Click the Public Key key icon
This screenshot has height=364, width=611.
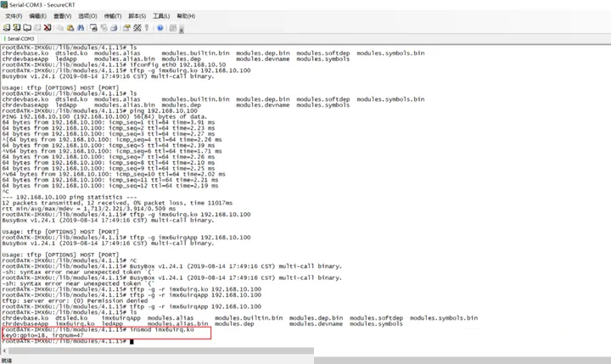click(147, 28)
